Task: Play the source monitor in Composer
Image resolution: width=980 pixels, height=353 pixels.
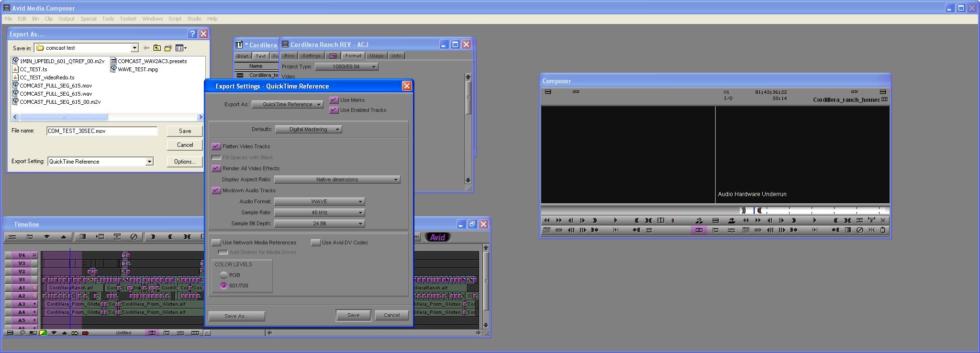Action: tap(615, 221)
